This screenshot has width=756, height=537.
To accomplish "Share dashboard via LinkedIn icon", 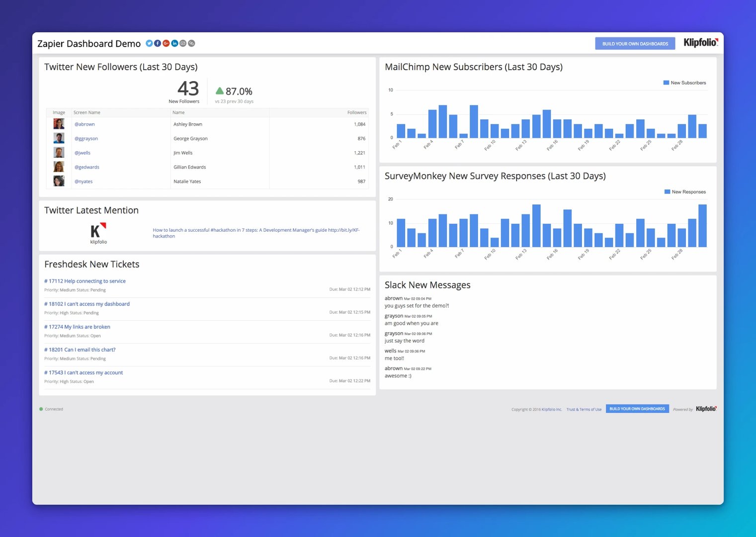I will 174,43.
